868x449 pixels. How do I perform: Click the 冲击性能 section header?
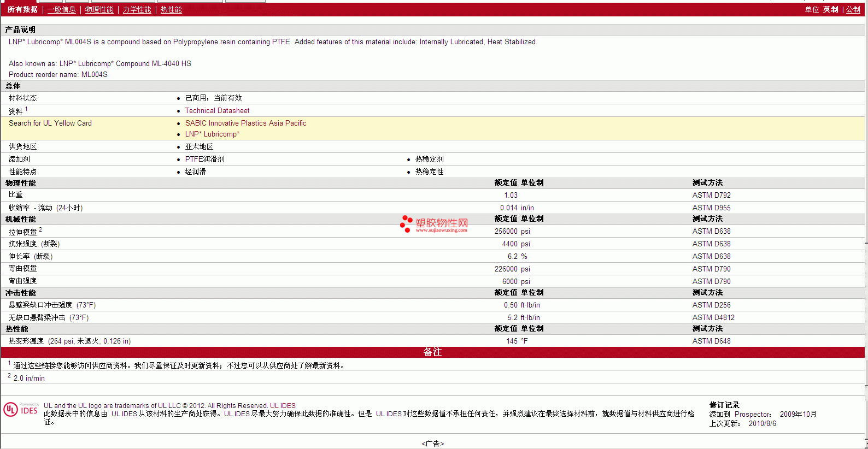point(21,293)
